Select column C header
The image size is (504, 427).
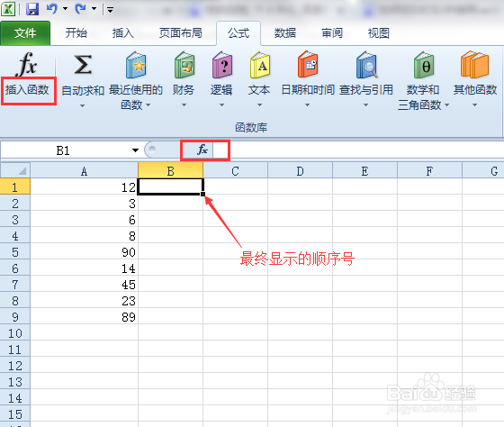(x=235, y=170)
